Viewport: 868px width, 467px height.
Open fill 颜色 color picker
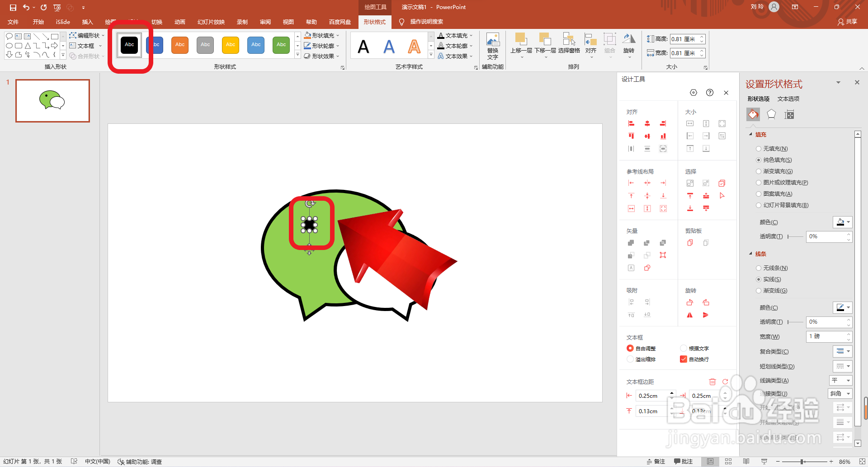pos(843,222)
